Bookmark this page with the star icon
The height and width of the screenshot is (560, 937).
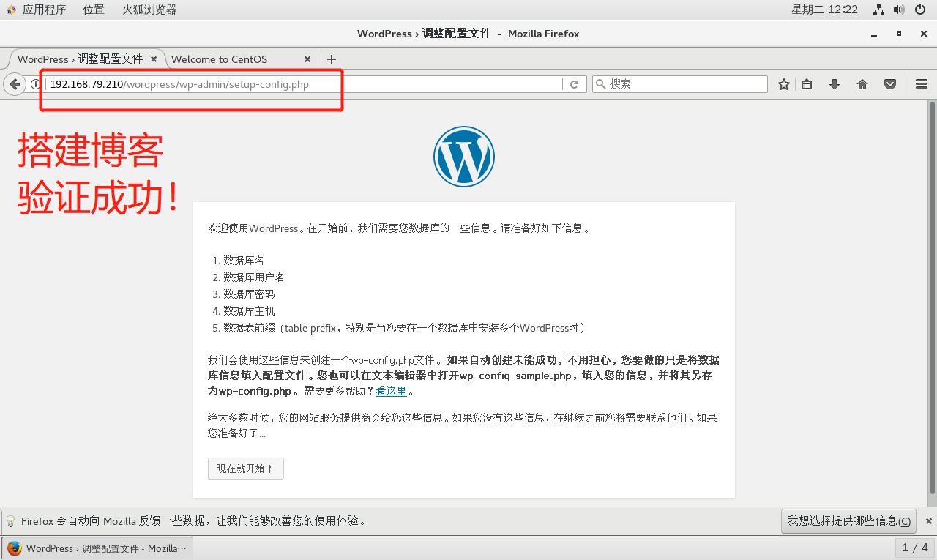(784, 84)
